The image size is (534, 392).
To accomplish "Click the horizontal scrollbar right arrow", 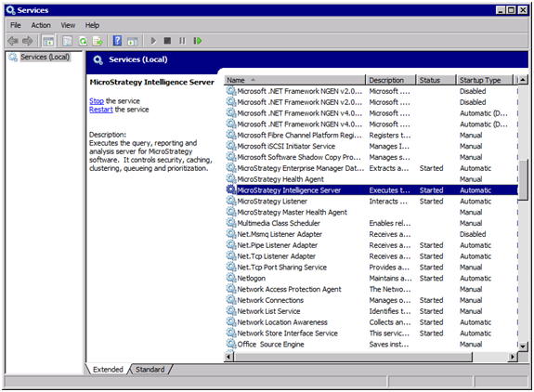I will tap(513, 357).
